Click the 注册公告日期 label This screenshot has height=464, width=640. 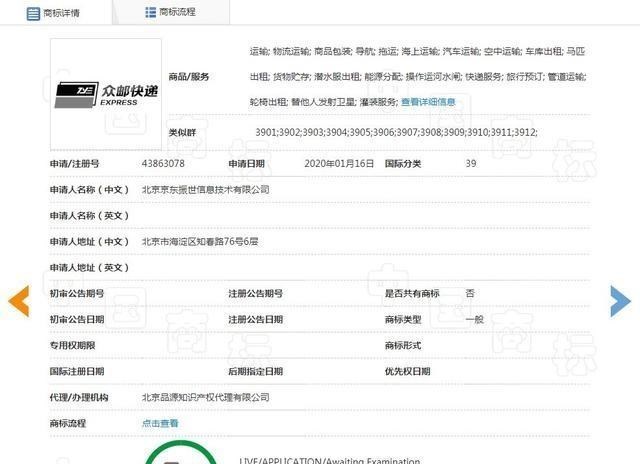[256, 320]
